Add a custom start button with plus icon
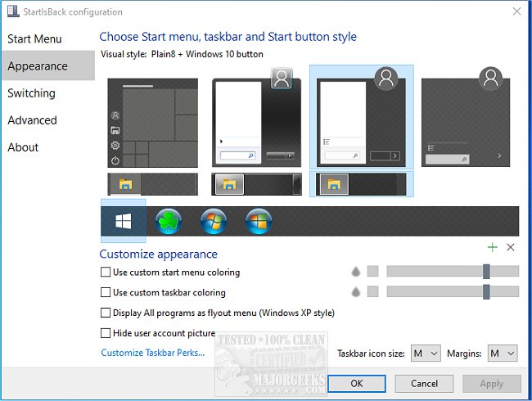532x401 pixels. tap(492, 247)
